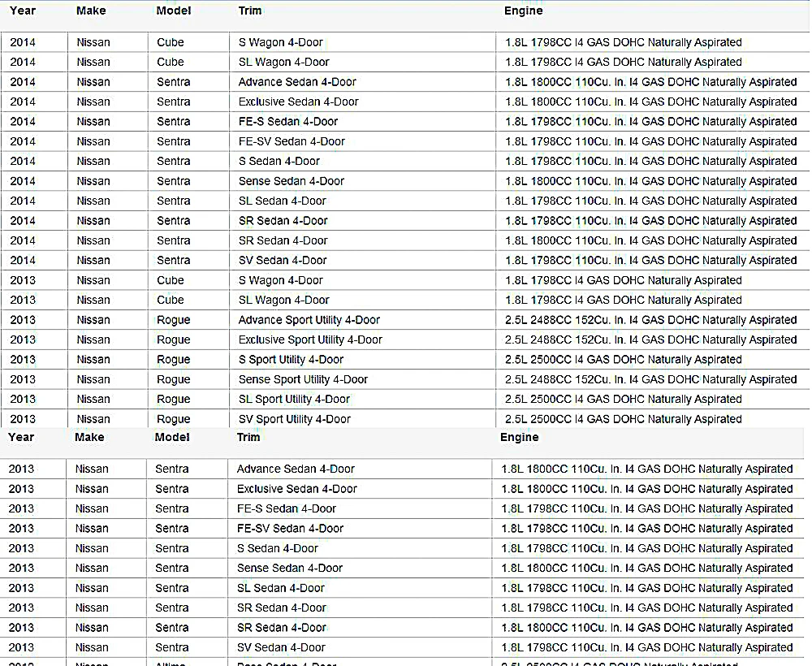The width and height of the screenshot is (812, 666).
Task: Click engine cell of Rogue Advance Sport Utility row
Action: tap(651, 320)
